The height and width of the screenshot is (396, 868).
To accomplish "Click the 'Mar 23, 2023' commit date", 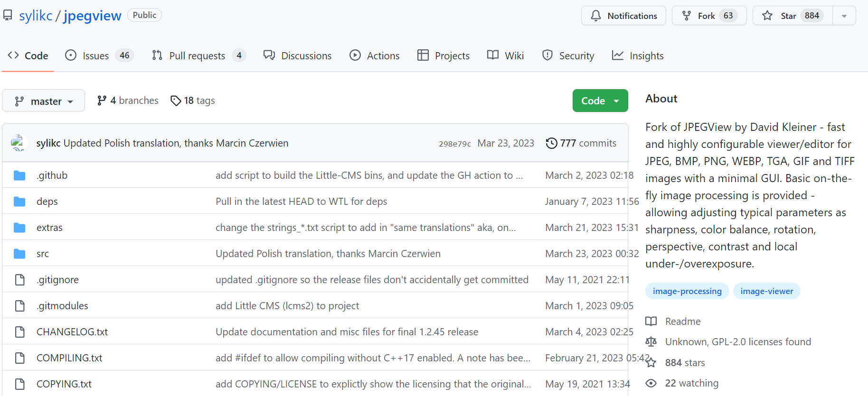I will [x=506, y=143].
